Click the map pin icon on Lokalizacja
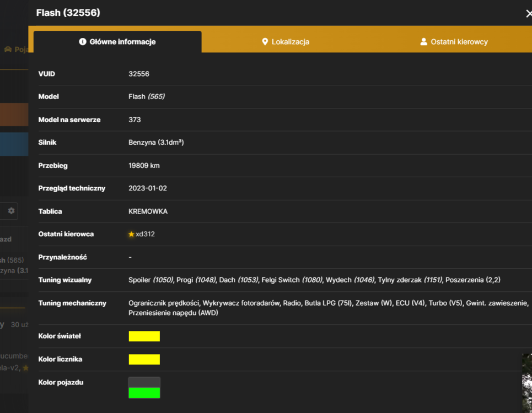This screenshot has width=532, height=413. pyautogui.click(x=265, y=42)
